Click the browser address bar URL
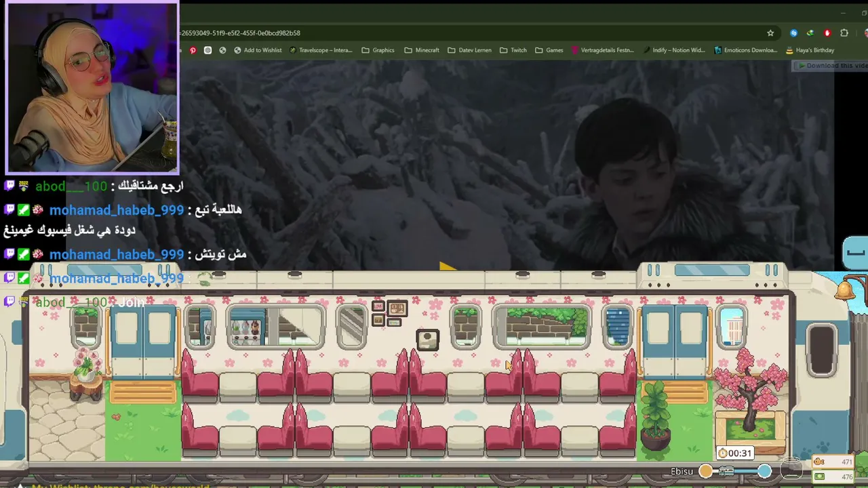 (x=240, y=33)
